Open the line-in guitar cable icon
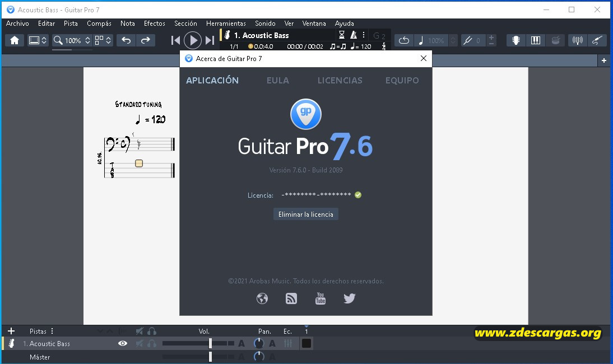The height and width of the screenshot is (364, 613). point(597,40)
